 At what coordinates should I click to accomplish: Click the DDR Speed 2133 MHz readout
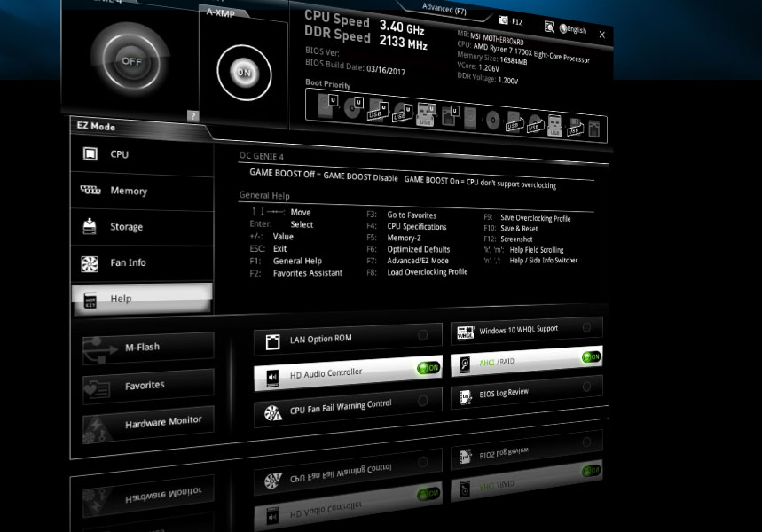[366, 38]
